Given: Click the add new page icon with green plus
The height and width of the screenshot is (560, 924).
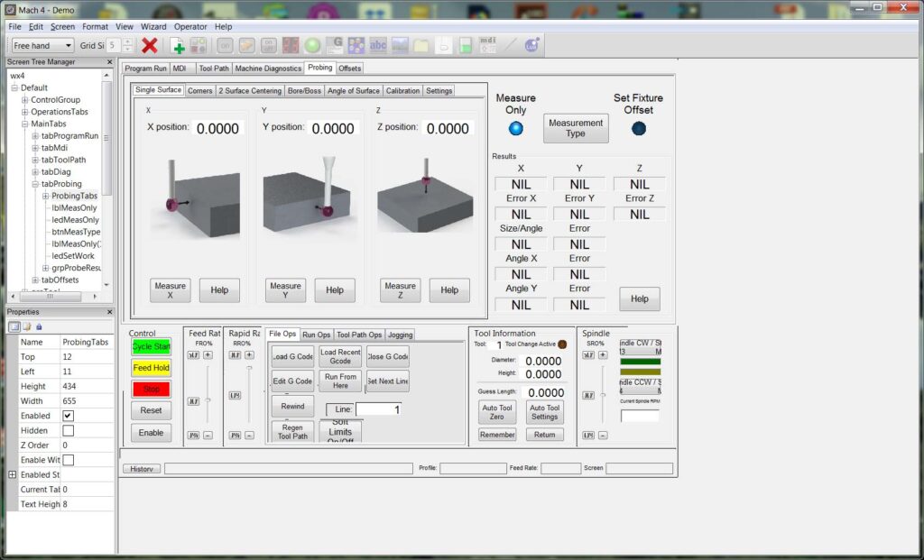Looking at the screenshot, I should (x=178, y=45).
